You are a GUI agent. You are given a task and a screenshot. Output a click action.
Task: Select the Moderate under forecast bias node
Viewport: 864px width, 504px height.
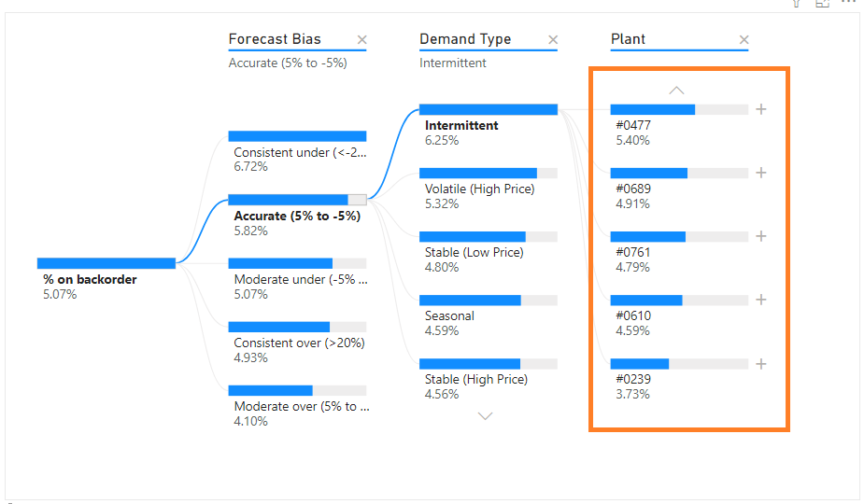(297, 263)
